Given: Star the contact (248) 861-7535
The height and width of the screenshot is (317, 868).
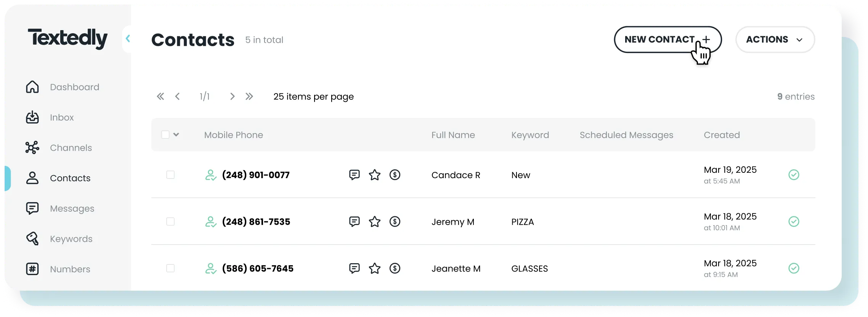Looking at the screenshot, I should [x=375, y=222].
